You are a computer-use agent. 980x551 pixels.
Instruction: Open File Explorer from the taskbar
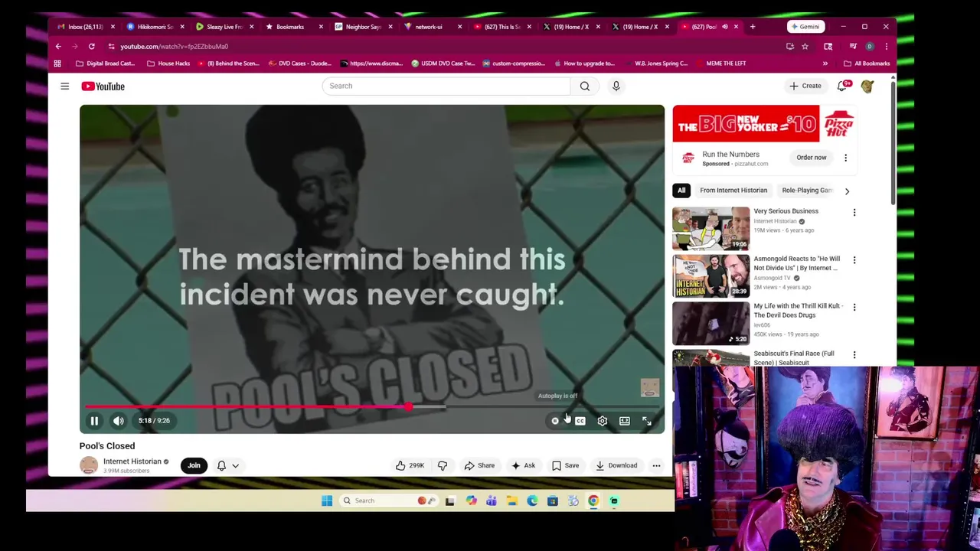click(x=512, y=501)
